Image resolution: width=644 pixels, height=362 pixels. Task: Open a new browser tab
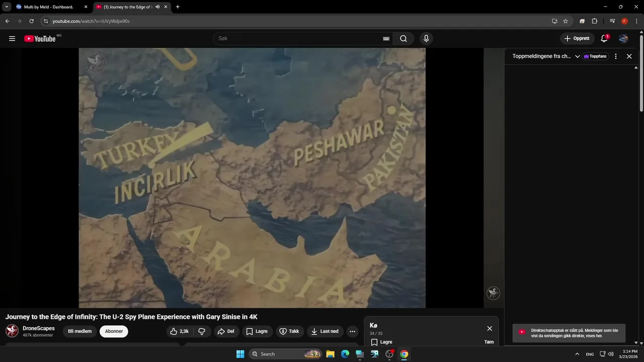tap(178, 7)
